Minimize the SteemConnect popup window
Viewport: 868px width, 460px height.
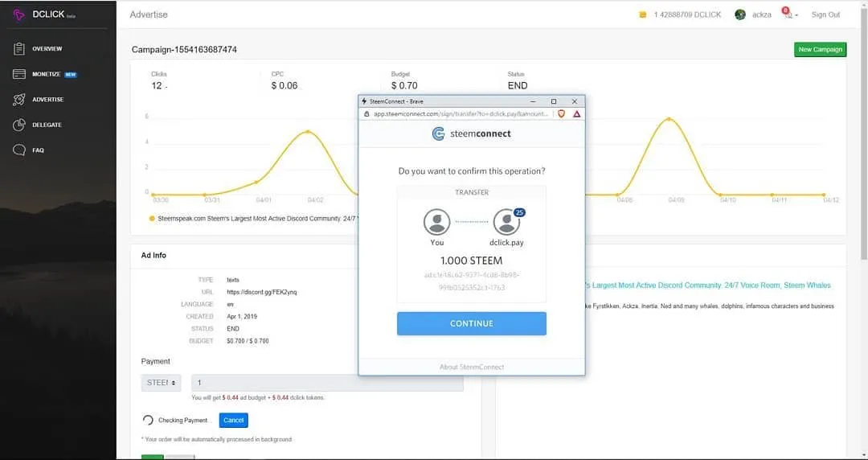(533, 101)
